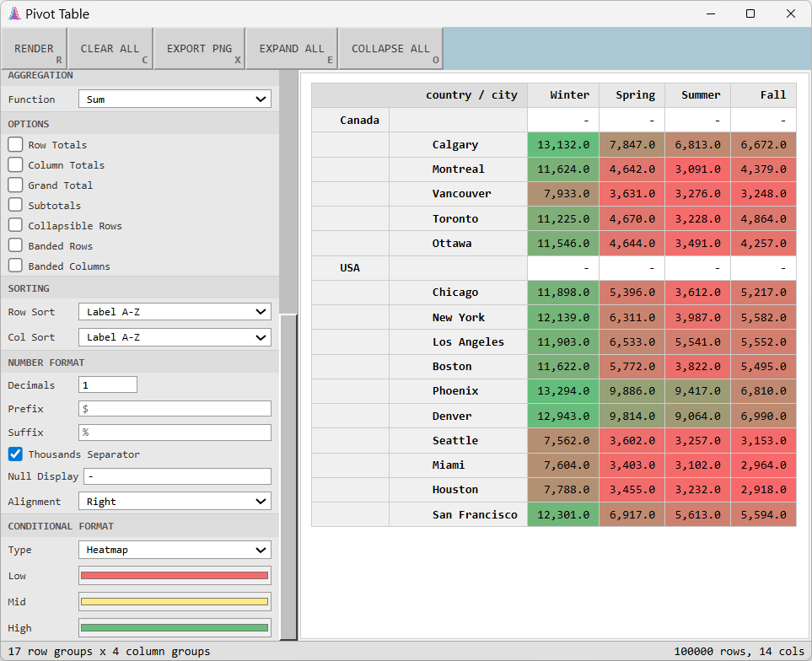Collapse all rows with Collapse All
The width and height of the screenshot is (812, 661).
click(x=390, y=49)
